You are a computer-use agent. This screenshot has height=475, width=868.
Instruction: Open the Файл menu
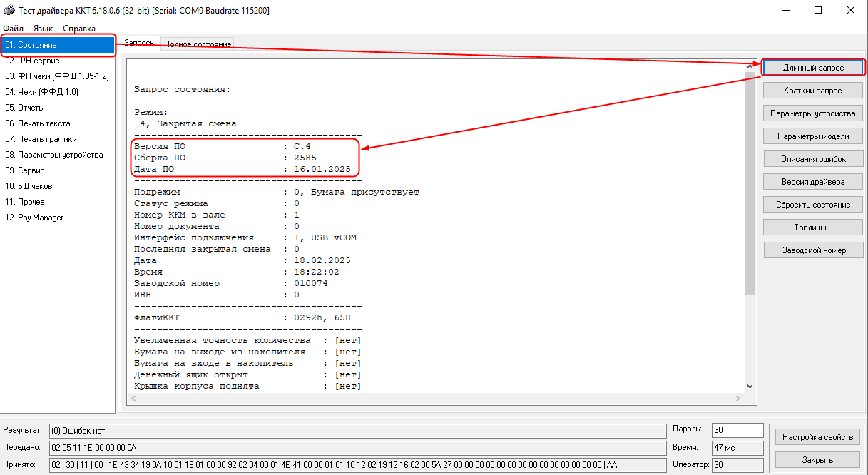click(x=13, y=29)
